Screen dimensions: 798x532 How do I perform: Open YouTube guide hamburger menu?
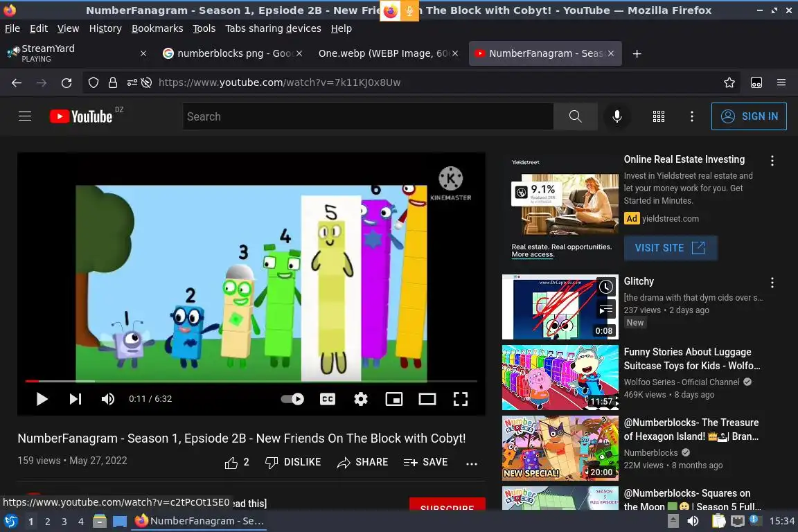(x=25, y=116)
